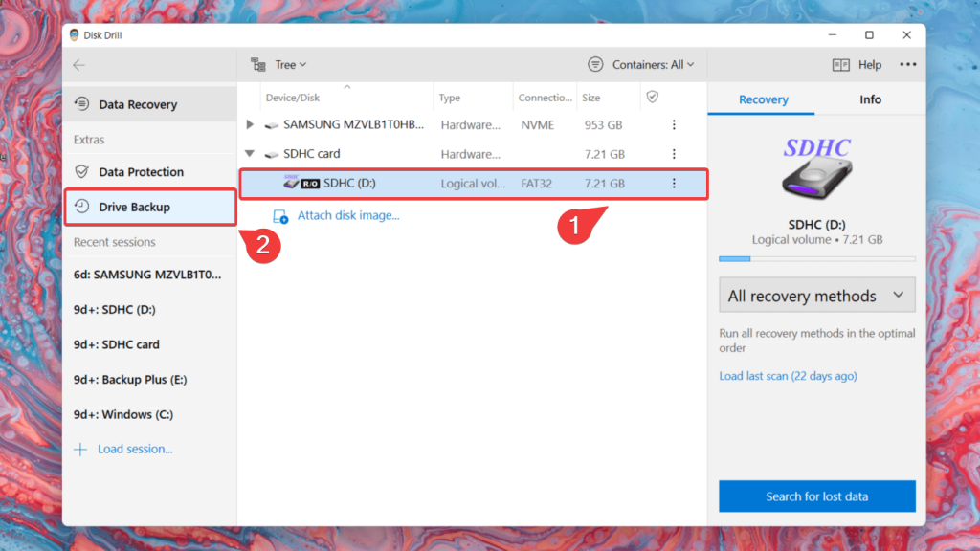
Task: Open the Help icon at top right
Action: click(840, 64)
